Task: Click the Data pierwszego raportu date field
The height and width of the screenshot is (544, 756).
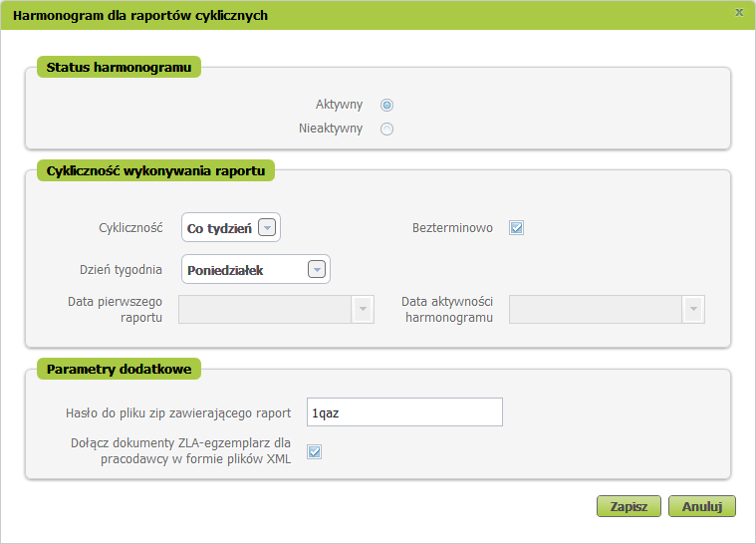Action: point(265,309)
